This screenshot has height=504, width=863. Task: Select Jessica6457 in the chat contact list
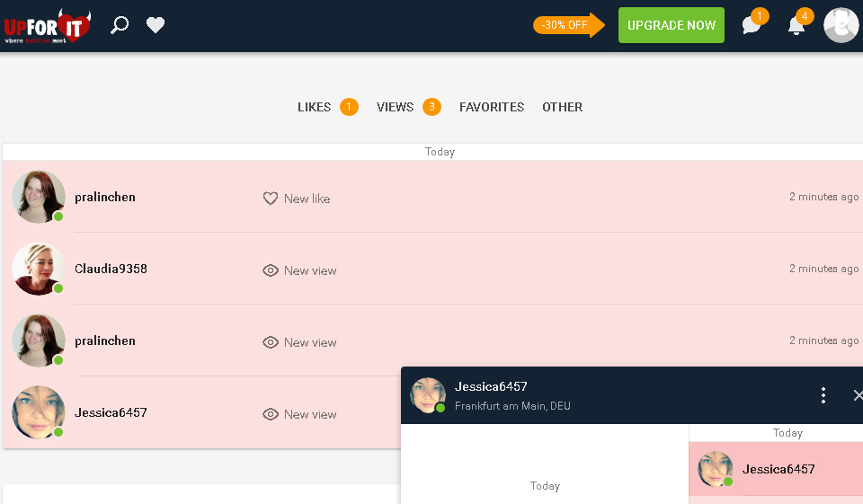pos(778,469)
